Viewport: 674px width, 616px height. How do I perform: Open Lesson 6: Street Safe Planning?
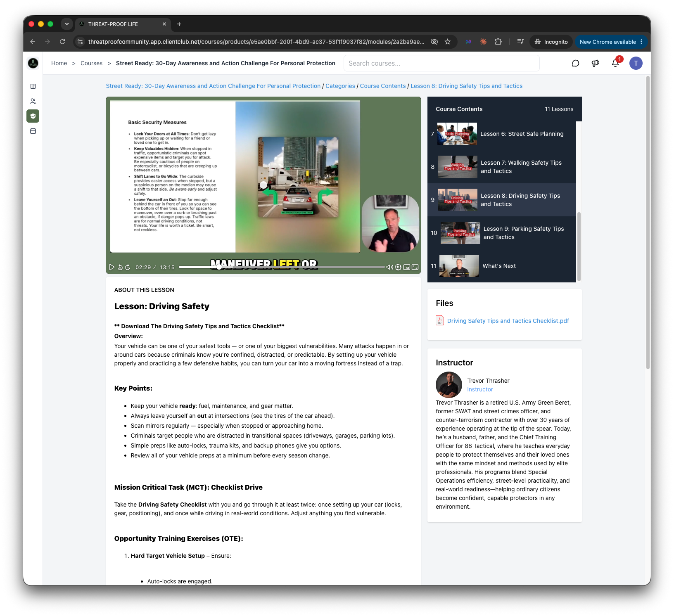[x=501, y=134]
